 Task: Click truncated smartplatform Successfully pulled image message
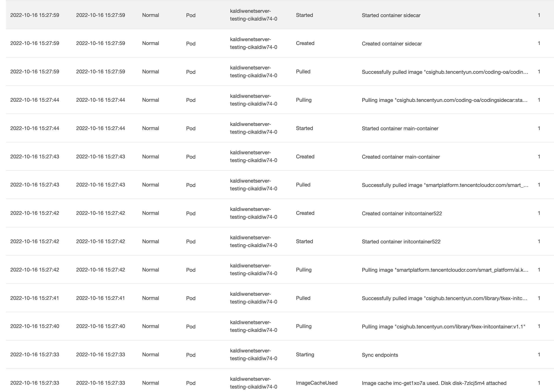coord(445,185)
